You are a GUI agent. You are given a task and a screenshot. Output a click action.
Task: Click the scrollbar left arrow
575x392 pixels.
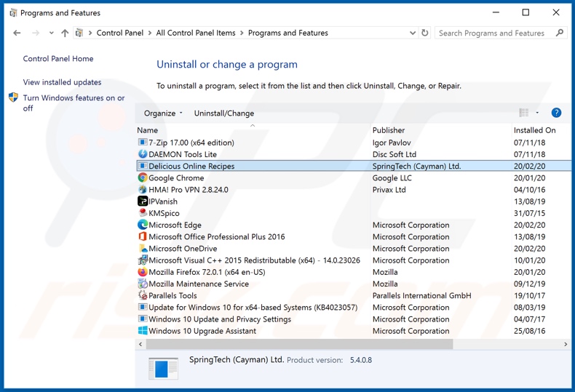click(140, 344)
